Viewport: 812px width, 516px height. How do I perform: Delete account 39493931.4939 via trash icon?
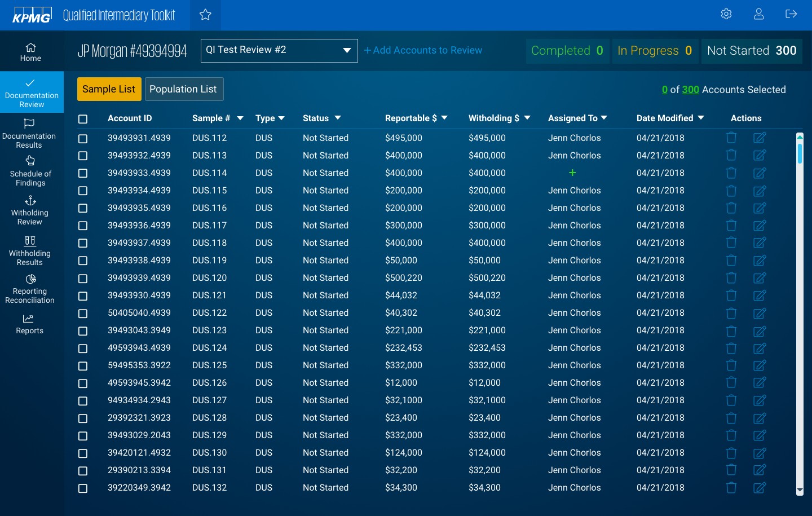731,138
